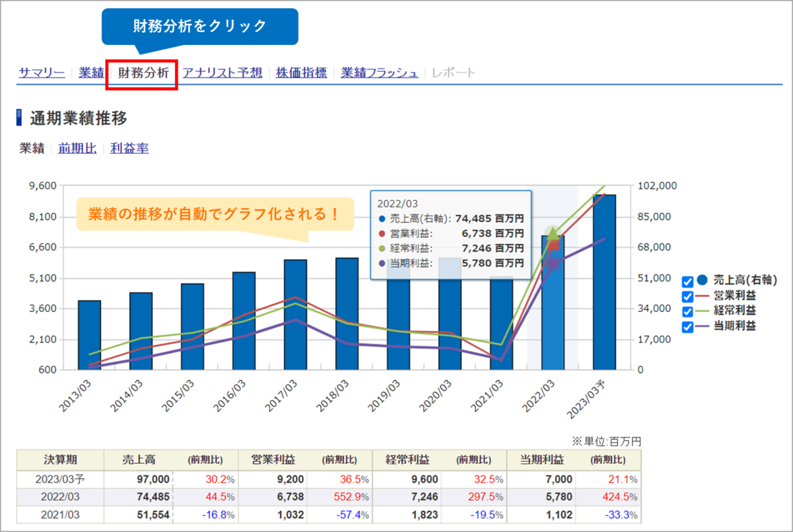This screenshot has width=793, height=532.
Task: Click the 2022/03 tooltip box on the chart
Action: (x=450, y=233)
